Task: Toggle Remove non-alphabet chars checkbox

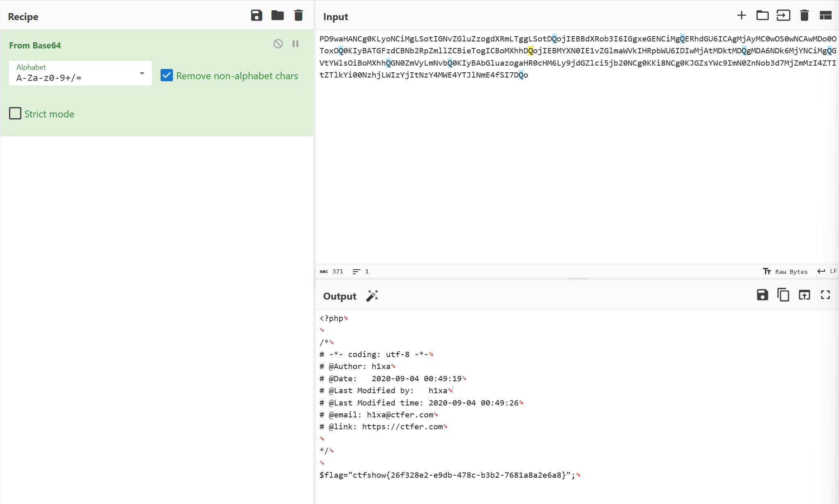Action: (x=167, y=76)
